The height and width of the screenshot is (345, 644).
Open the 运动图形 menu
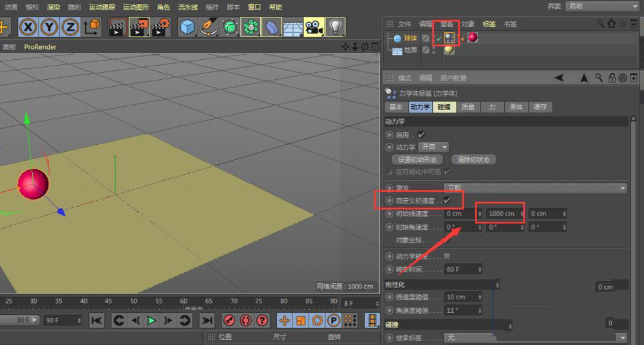tap(136, 7)
